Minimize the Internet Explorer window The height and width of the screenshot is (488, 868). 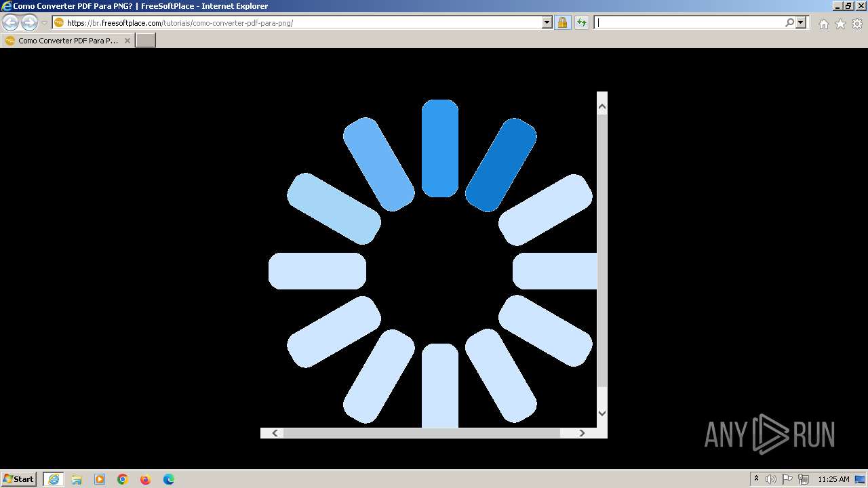[x=836, y=6]
